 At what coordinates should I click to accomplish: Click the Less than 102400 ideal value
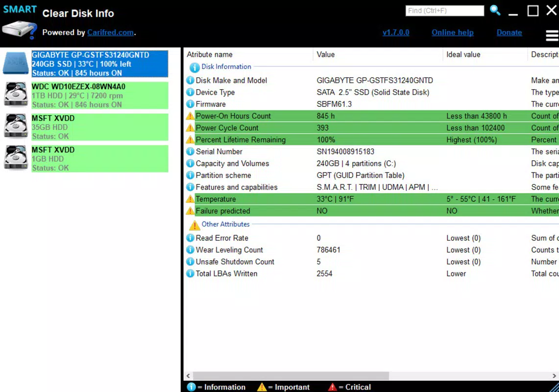tap(475, 128)
